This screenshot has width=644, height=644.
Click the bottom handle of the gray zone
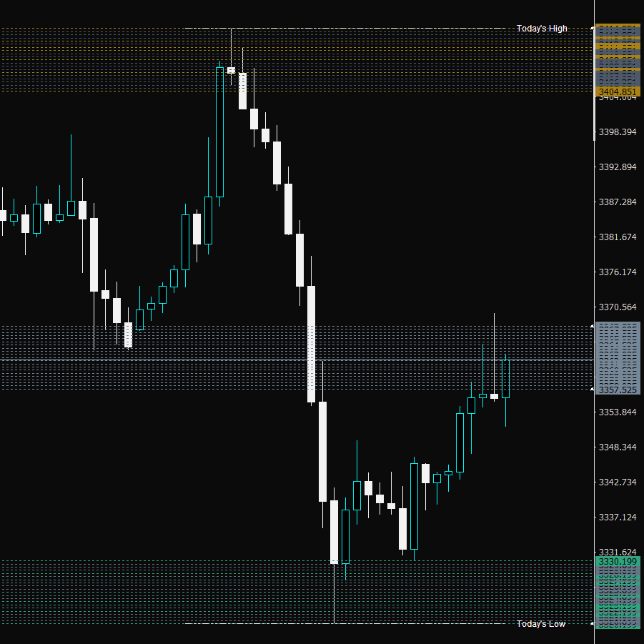pos(592,390)
